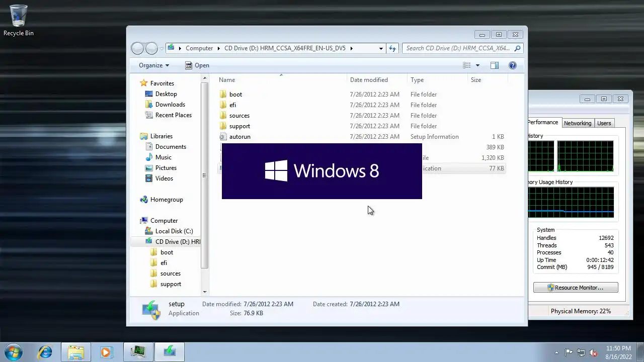Click the setup application taskbar button
Viewport: 644px width, 362px height.
(170, 352)
